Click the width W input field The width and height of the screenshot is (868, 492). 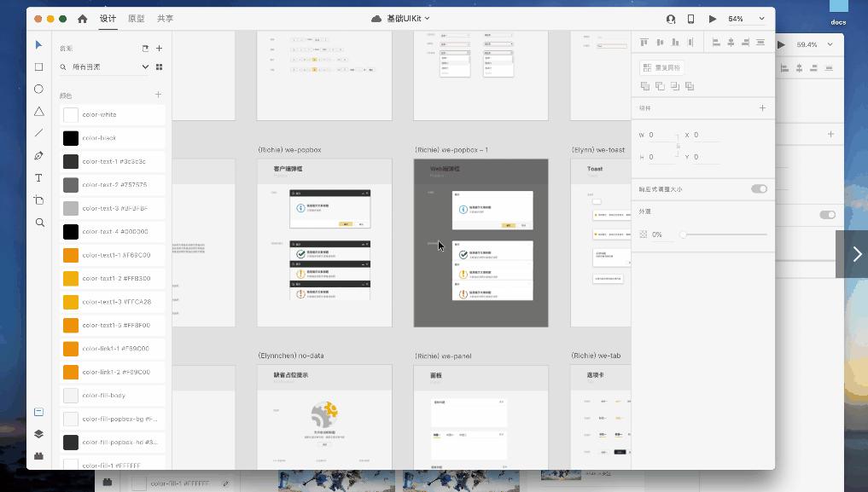click(661, 135)
